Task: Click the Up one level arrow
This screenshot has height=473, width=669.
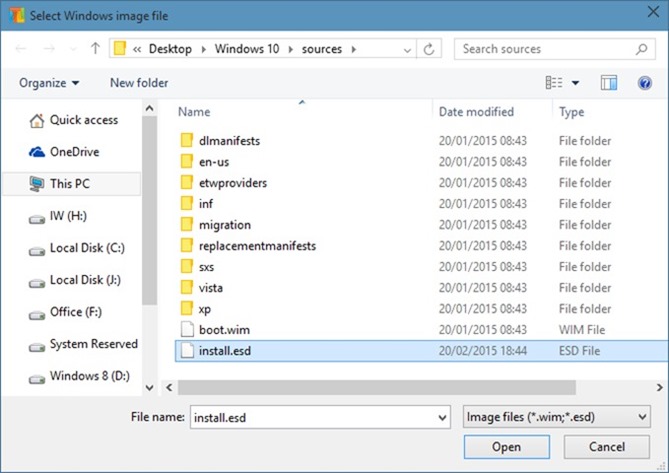Action: [95, 49]
